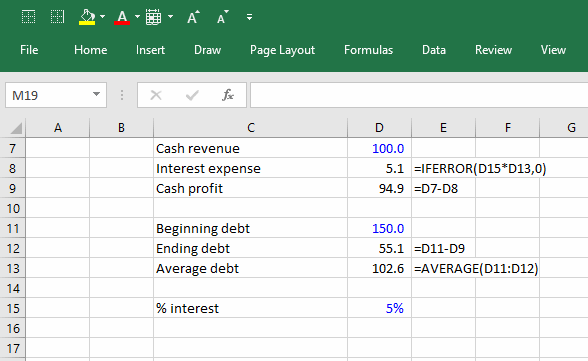Apply yellow fill color with paint bucket
This screenshot has width=588, height=361.
click(87, 17)
